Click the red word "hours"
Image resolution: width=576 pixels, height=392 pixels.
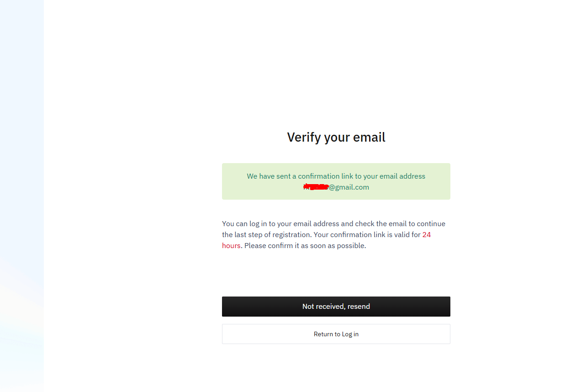[x=231, y=246]
